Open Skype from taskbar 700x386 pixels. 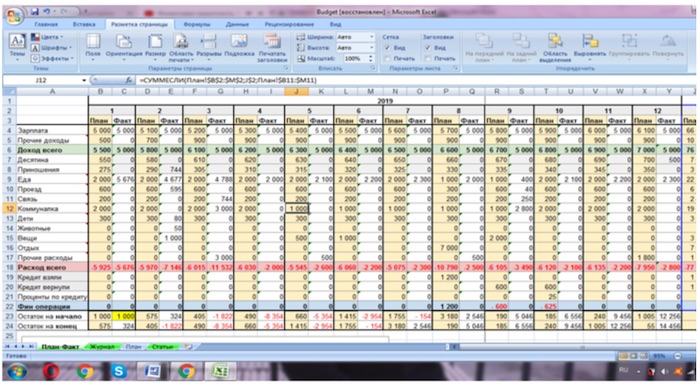118,371
